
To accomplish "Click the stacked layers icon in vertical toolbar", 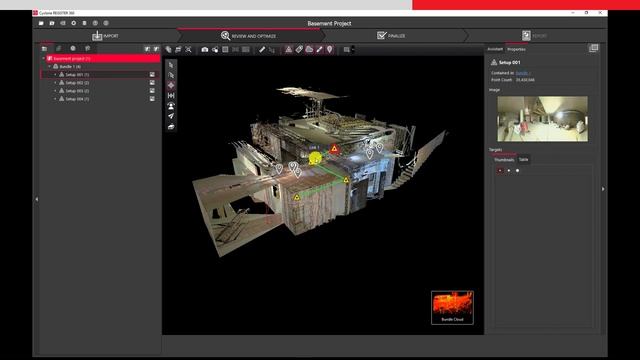I will (171, 127).
